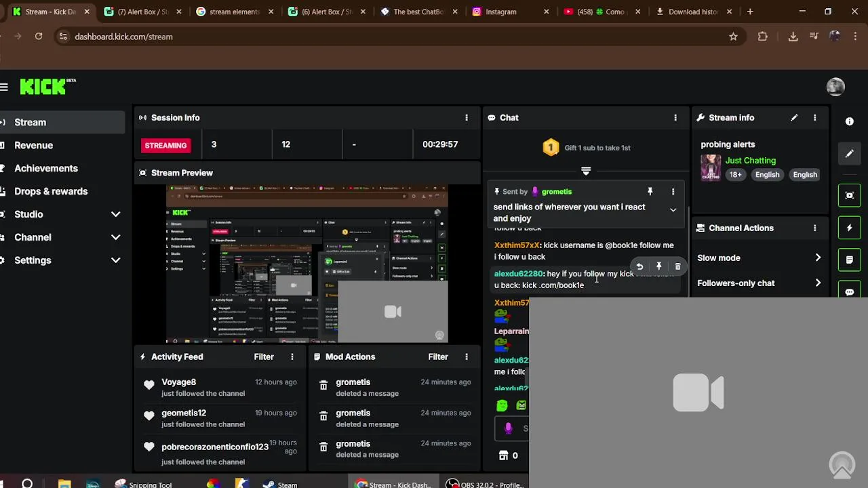Screen dimensions: 868x488
Task: Open the hamburger menu beside the Kick logo
Action: [x=4, y=87]
